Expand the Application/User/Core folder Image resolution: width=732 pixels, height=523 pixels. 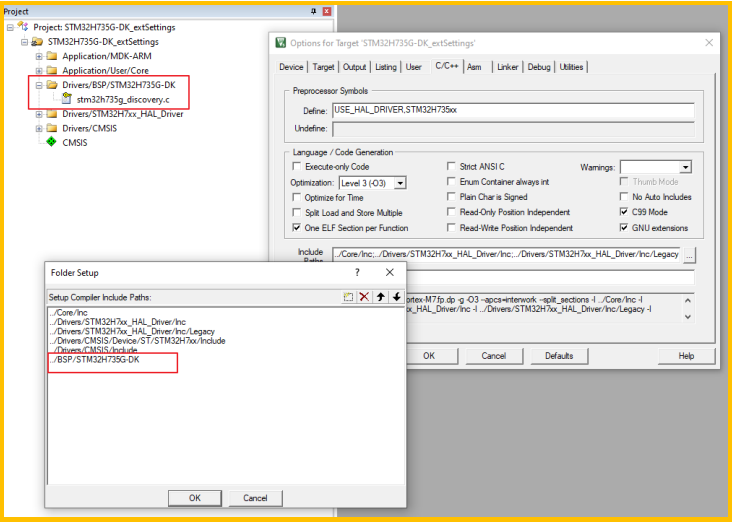39,71
